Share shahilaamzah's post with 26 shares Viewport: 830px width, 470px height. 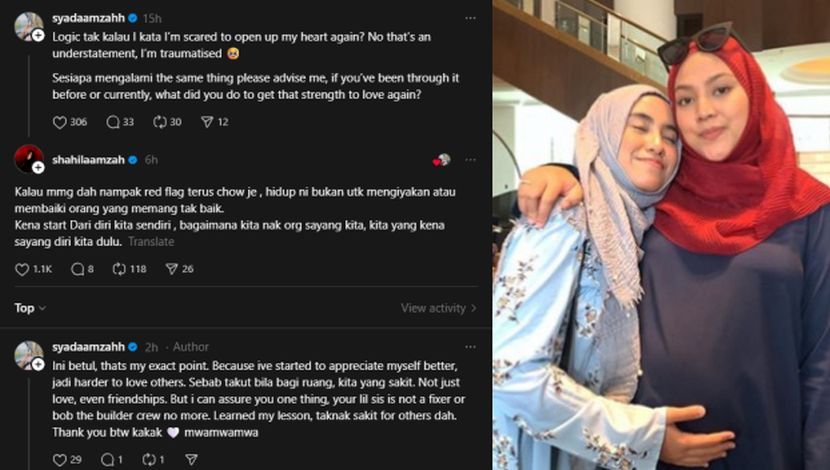[172, 269]
